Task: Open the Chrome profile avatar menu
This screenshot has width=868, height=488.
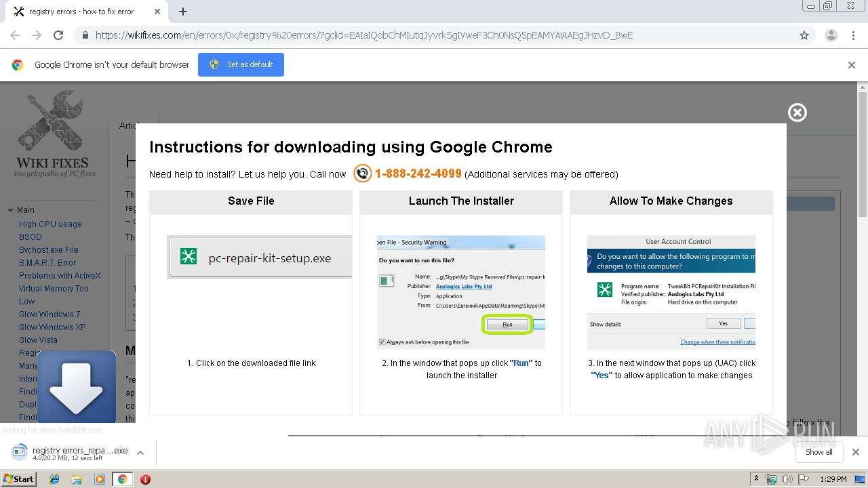Action: point(831,35)
